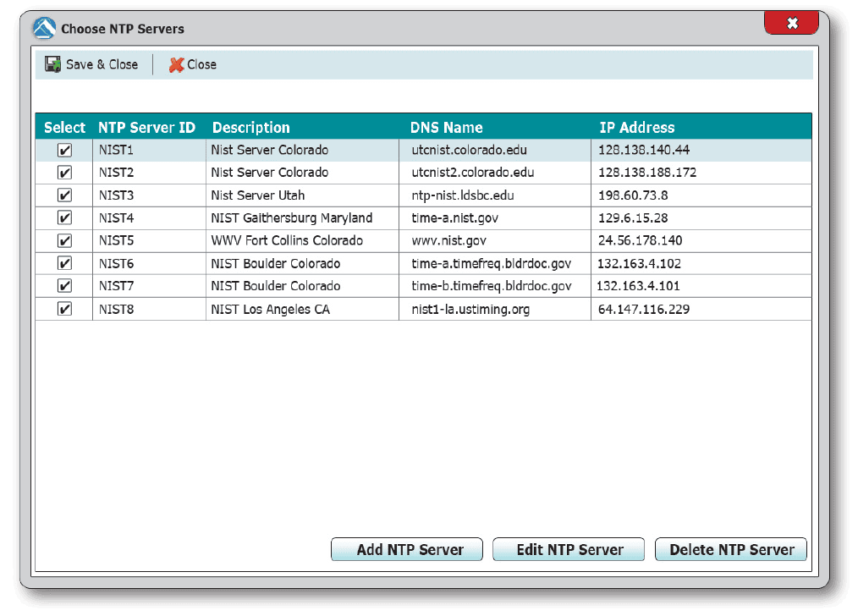The image size is (858, 616).
Task: Click IP address 132.163.4.102
Action: coord(639,264)
